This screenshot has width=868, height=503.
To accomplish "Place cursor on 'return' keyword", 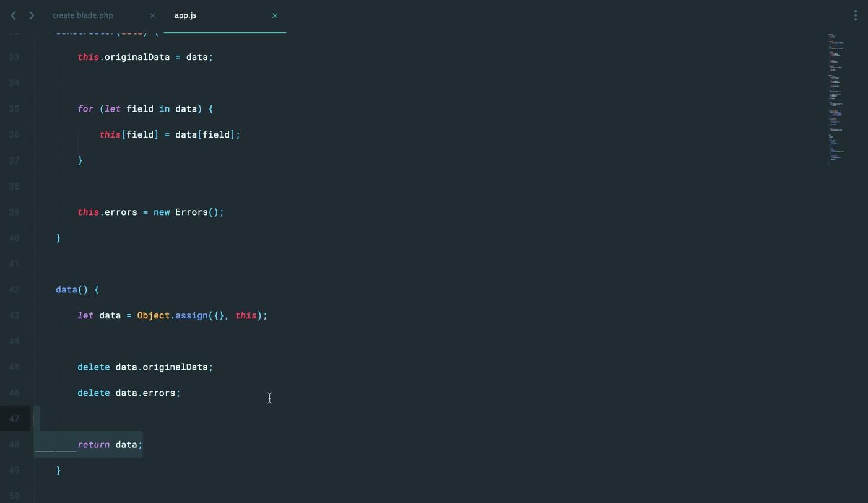I will tap(93, 445).
